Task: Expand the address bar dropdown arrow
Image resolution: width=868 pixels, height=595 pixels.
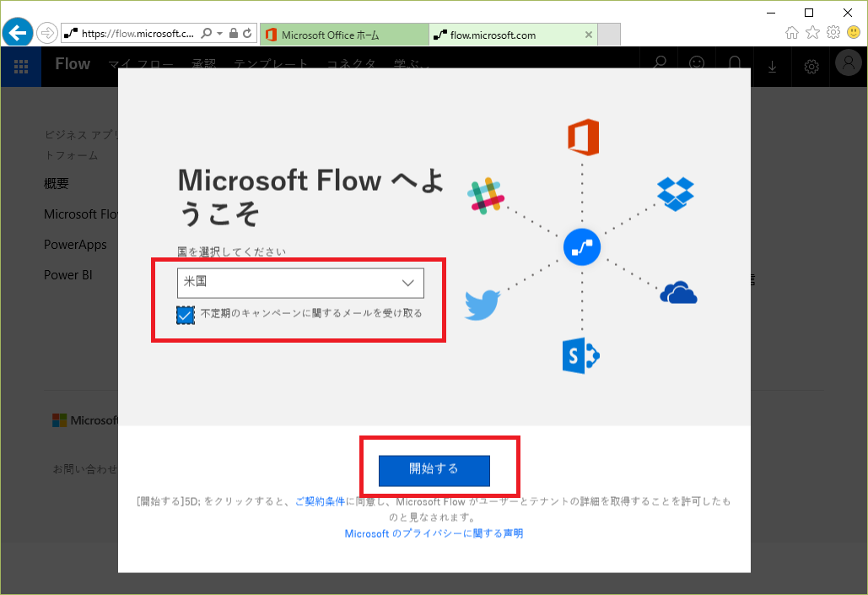Action: point(220,33)
